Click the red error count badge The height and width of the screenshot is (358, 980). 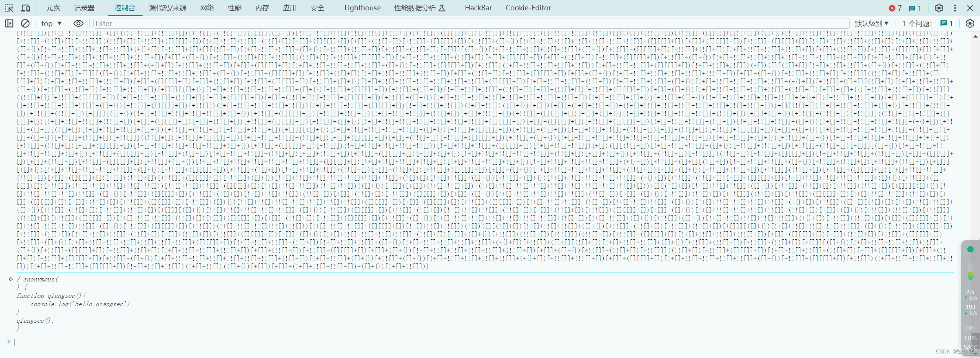895,8
